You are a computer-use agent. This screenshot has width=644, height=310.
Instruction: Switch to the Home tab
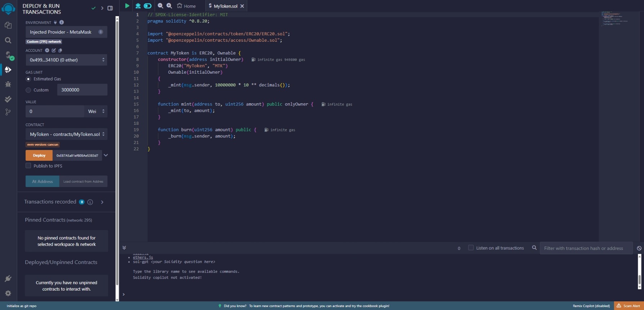tap(187, 6)
